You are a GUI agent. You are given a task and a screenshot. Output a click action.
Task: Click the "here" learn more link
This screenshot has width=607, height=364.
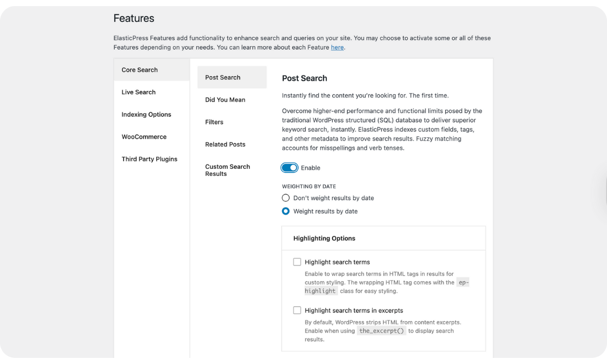tap(337, 48)
